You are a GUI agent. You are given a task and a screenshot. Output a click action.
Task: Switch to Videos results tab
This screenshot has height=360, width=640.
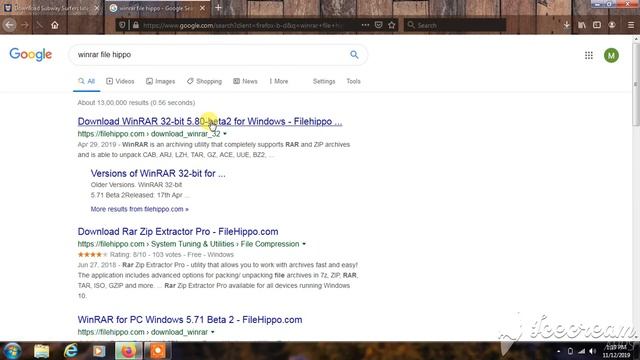point(120,81)
